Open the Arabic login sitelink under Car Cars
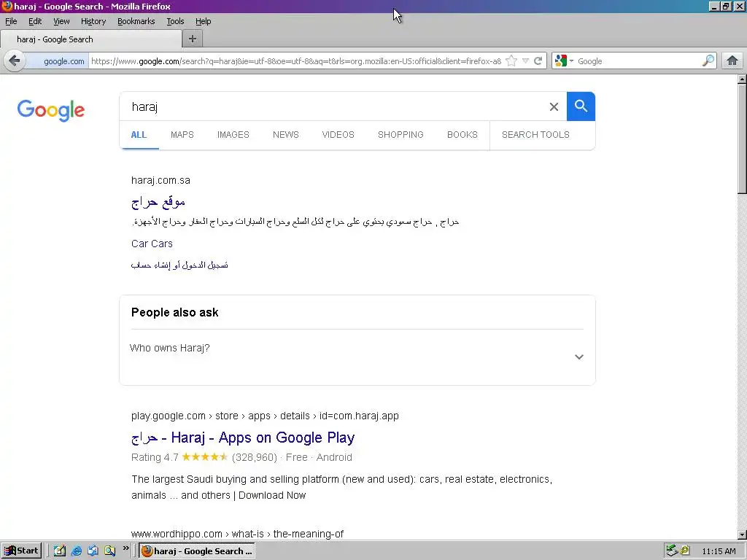The width and height of the screenshot is (747, 560). [x=179, y=265]
